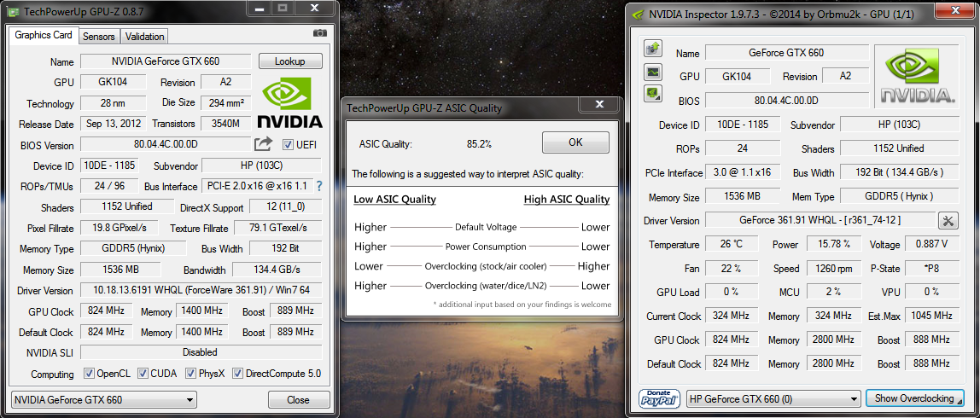980x418 pixels.
Task: Click the Close button in GPU-Z
Action: click(298, 400)
